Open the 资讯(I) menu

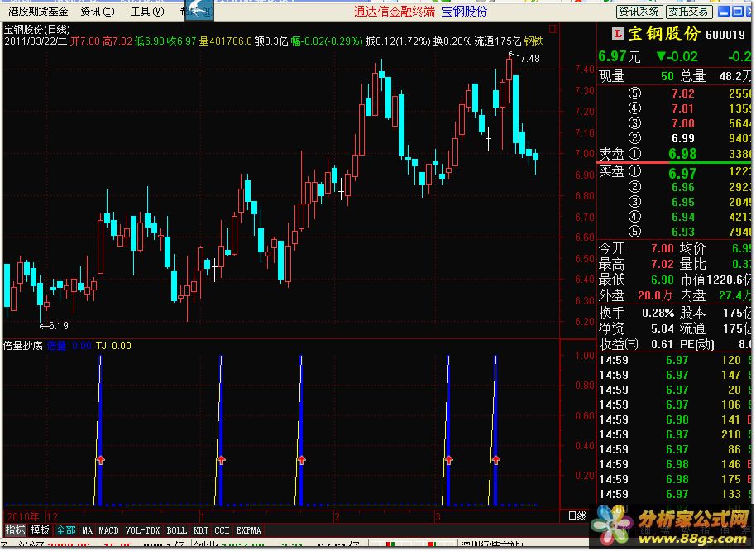pyautogui.click(x=98, y=11)
